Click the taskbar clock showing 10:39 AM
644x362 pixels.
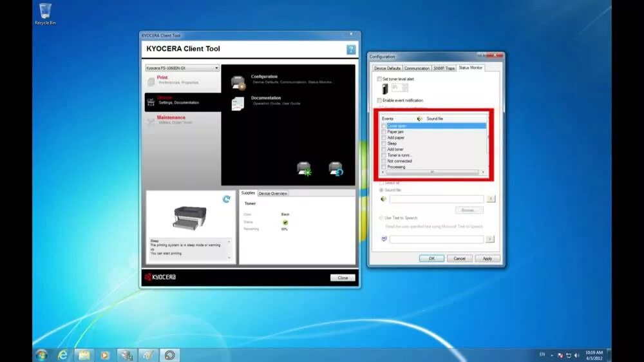tap(594, 356)
